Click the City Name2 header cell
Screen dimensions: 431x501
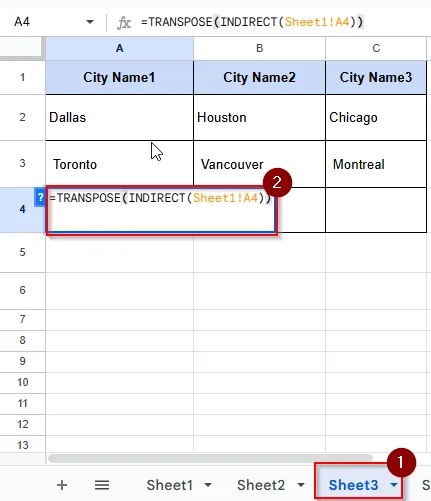[259, 77]
